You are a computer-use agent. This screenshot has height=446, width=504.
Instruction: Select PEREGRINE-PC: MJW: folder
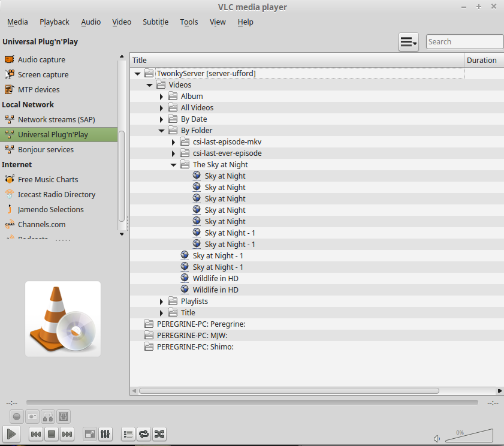[x=192, y=335]
